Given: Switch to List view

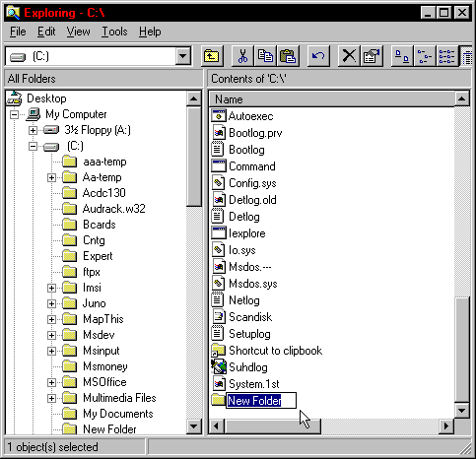Looking at the screenshot, I should (446, 56).
